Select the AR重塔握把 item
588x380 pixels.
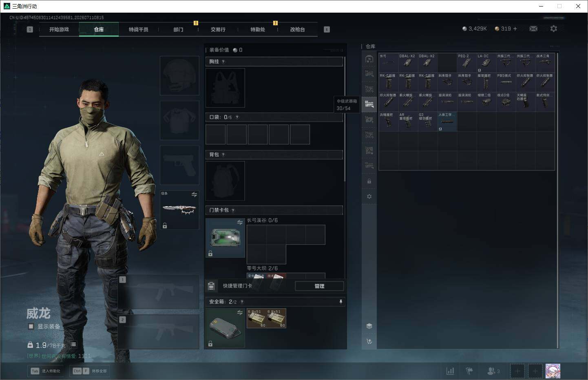[x=408, y=122]
